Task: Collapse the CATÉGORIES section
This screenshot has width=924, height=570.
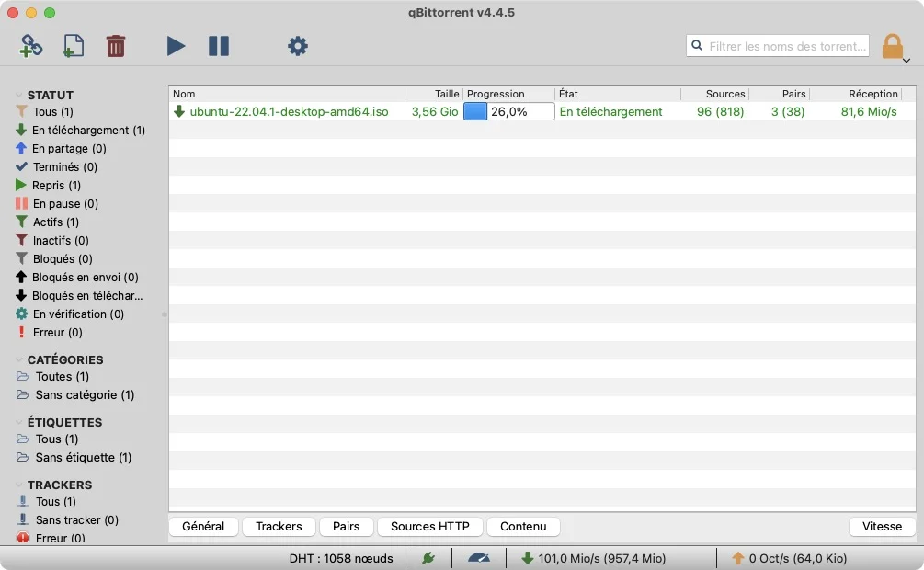Action: coord(19,359)
